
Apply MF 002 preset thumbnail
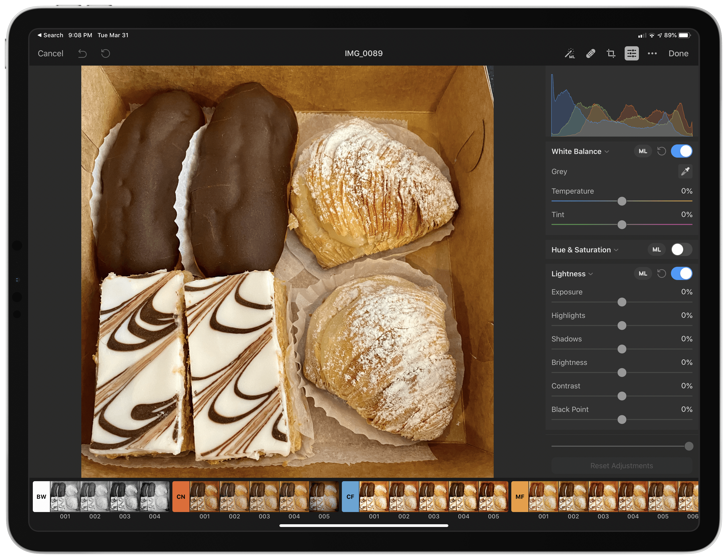tap(573, 496)
